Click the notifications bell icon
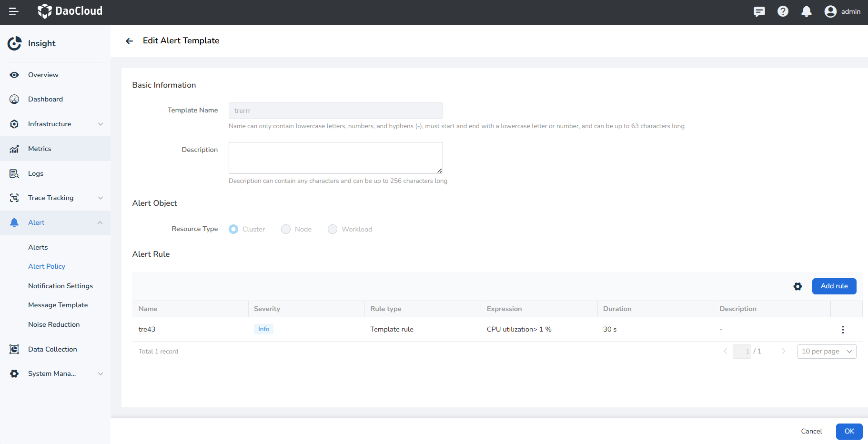 point(807,11)
